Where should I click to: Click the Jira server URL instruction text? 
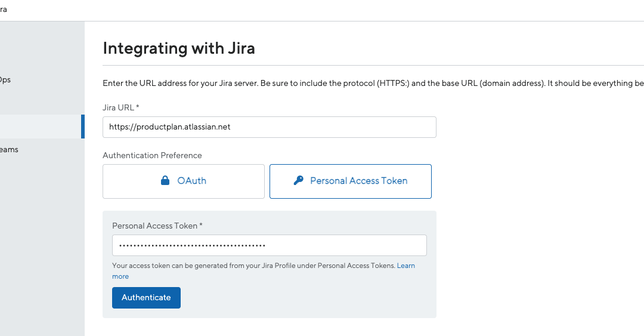point(373,84)
